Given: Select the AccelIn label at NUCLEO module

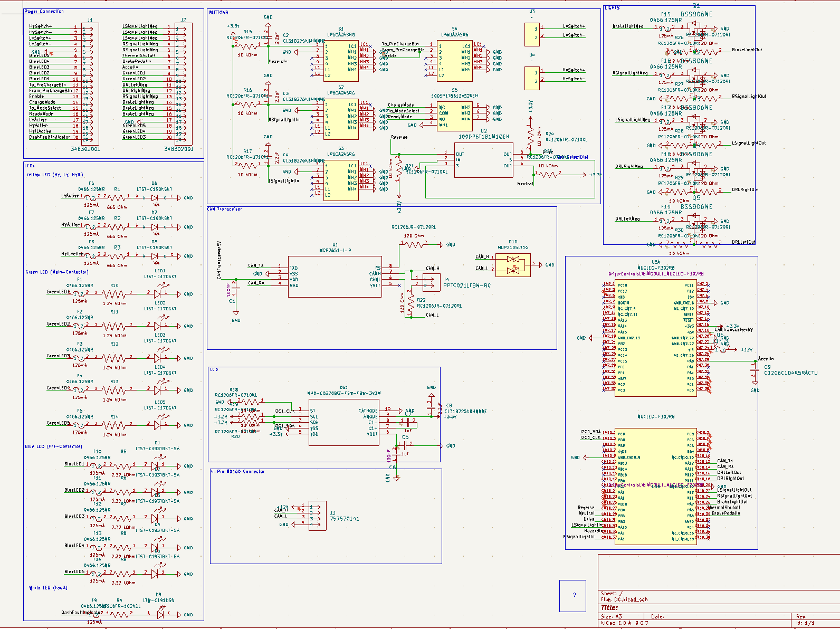Looking at the screenshot, I should tap(766, 359).
